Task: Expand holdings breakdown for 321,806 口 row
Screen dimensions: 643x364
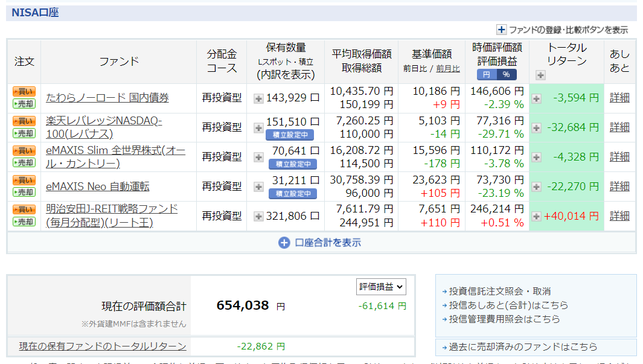Action: click(258, 217)
